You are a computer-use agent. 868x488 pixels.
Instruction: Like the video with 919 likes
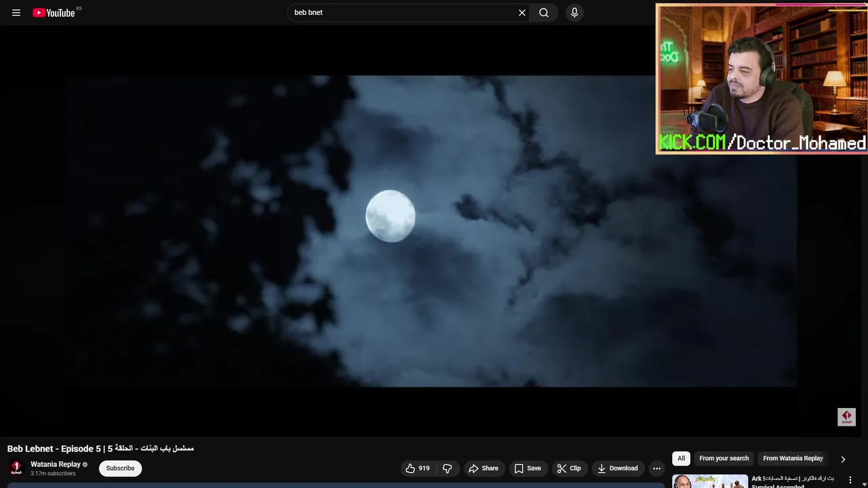tap(418, 468)
